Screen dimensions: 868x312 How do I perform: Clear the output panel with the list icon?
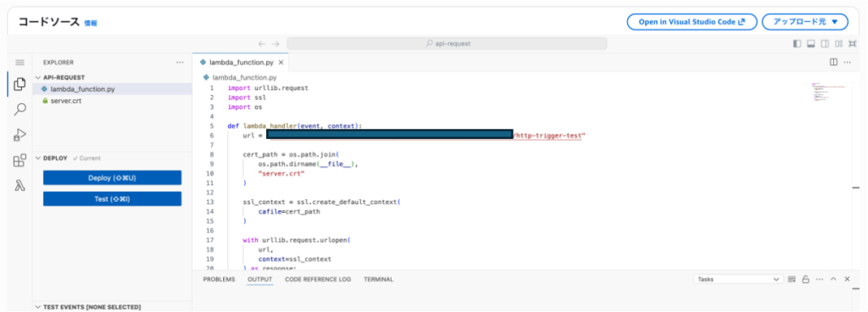792,280
